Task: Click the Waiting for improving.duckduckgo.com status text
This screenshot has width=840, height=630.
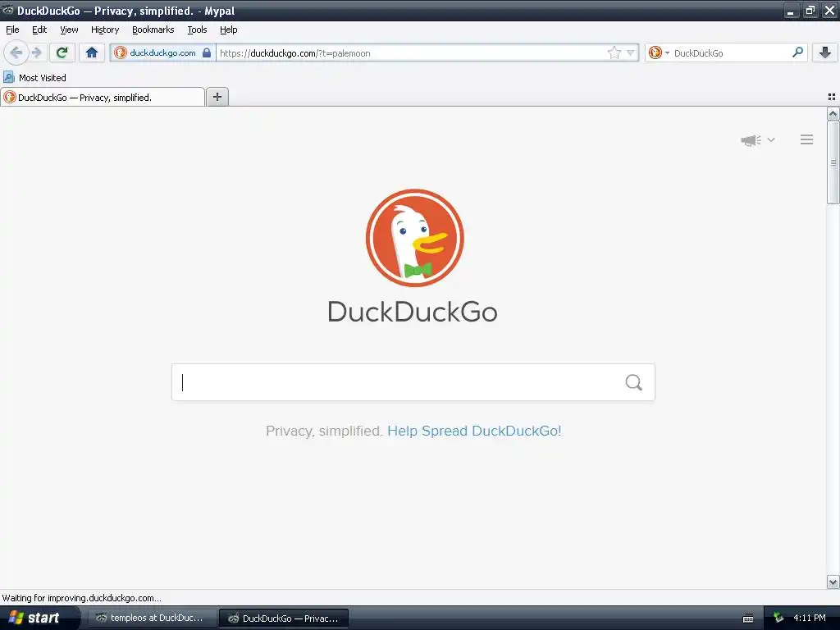Action: pos(82,598)
